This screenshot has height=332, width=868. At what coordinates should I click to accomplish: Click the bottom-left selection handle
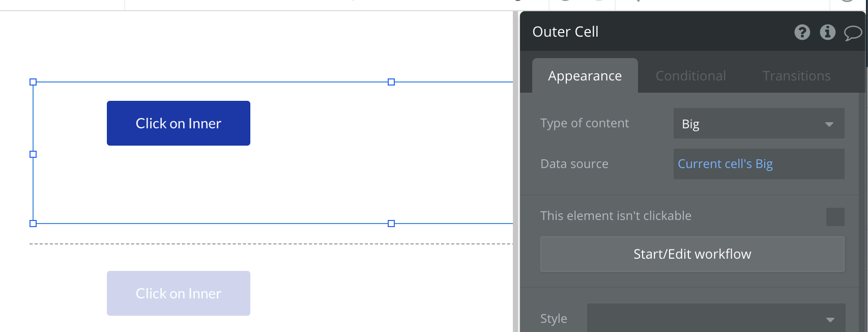pos(33,224)
